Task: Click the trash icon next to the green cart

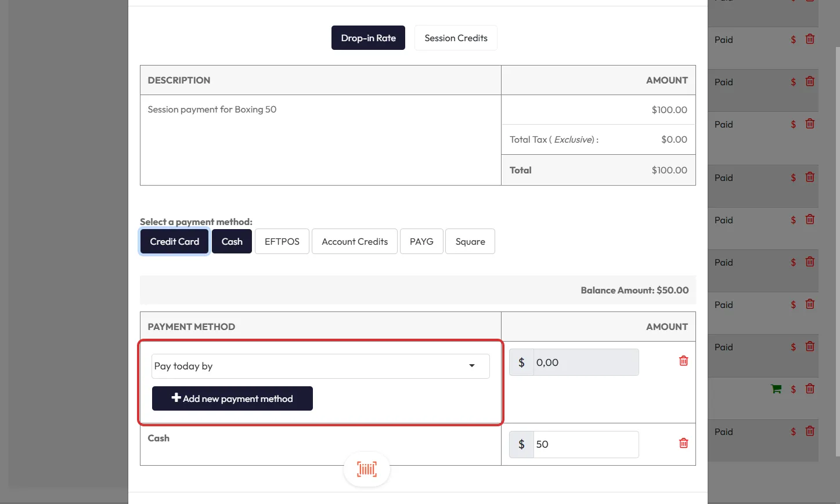Action: pyautogui.click(x=810, y=389)
